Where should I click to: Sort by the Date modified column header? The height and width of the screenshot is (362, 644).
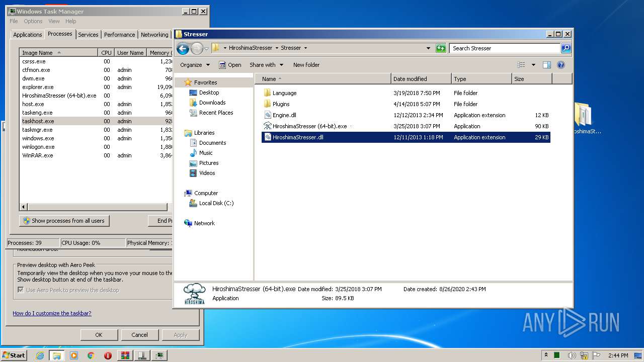(x=421, y=79)
